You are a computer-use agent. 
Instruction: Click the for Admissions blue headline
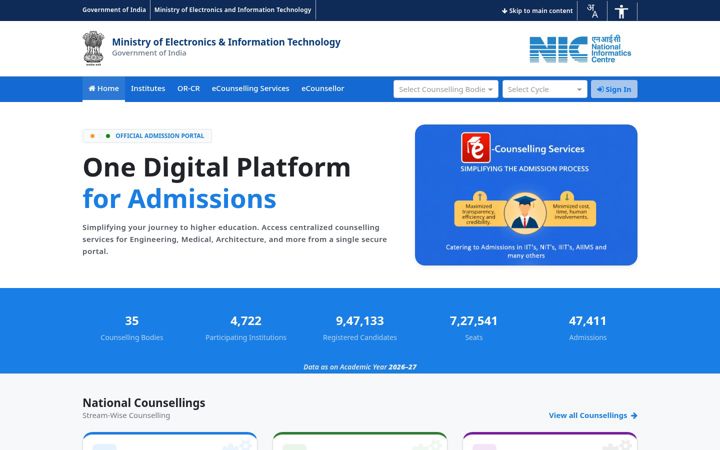point(180,199)
